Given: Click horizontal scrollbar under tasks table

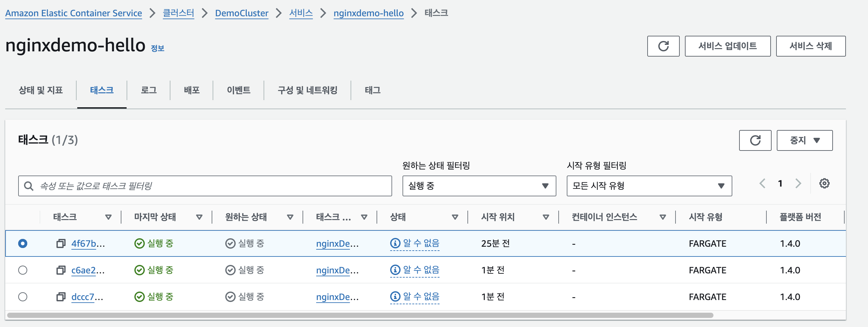Looking at the screenshot, I should coord(360,315).
